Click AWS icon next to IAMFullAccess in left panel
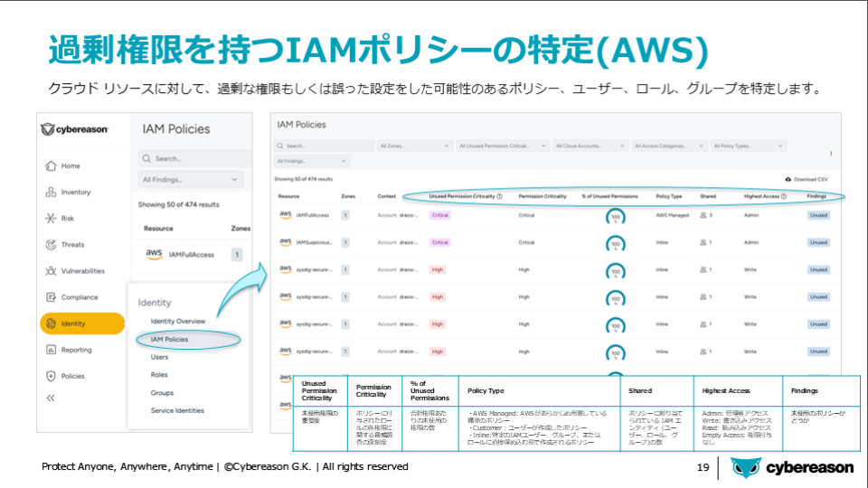This screenshot has width=868, height=488. (154, 254)
